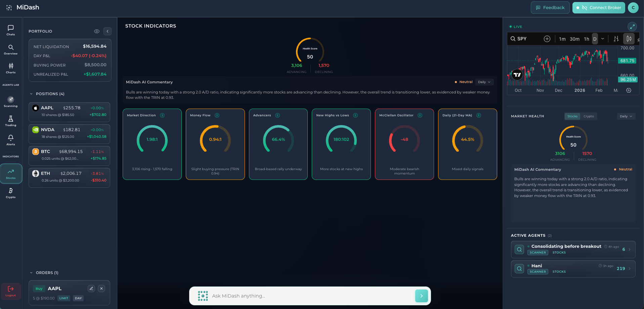Set chart interval to 1h
Screen dimensions: 644x309
coord(587,39)
